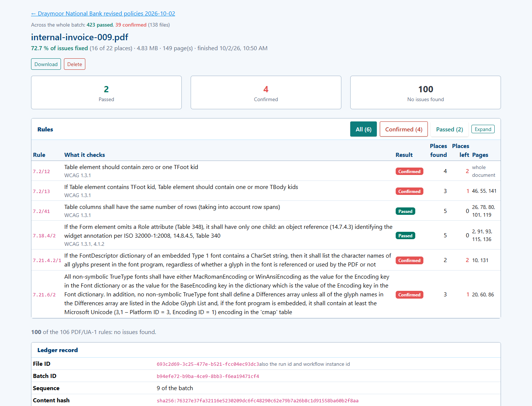532x406 pixels.
Task: Click the 'Result' column header
Action: [404, 155]
